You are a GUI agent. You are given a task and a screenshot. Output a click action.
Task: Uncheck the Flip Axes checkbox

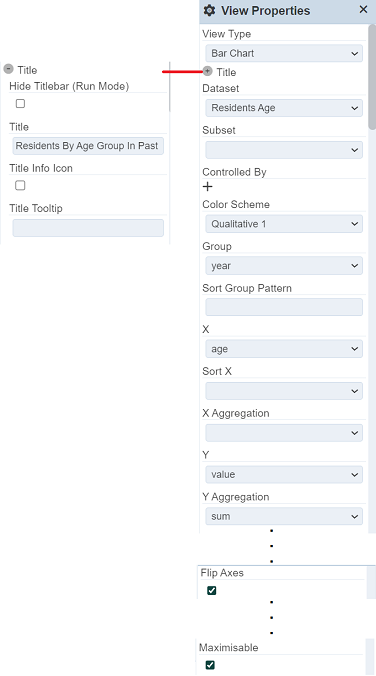[211, 591]
